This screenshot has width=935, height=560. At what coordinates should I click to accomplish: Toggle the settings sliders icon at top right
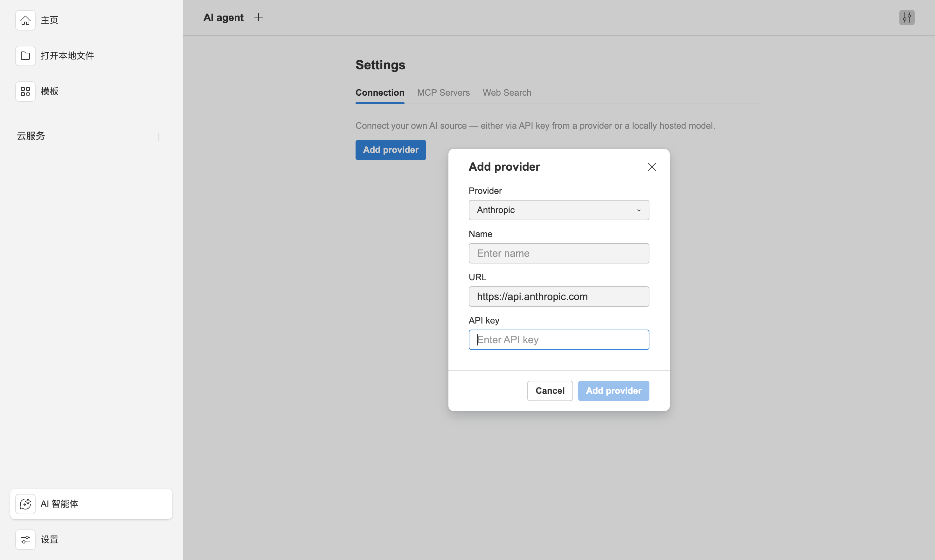906,17
